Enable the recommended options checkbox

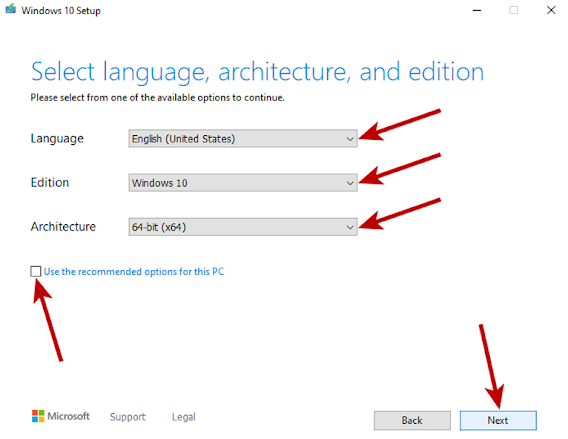[x=36, y=271]
